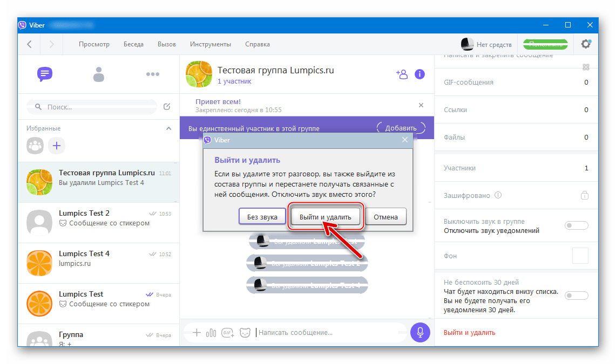This screenshot has width=616, height=364.
Task: Open the Просмотр menu
Action: (94, 44)
